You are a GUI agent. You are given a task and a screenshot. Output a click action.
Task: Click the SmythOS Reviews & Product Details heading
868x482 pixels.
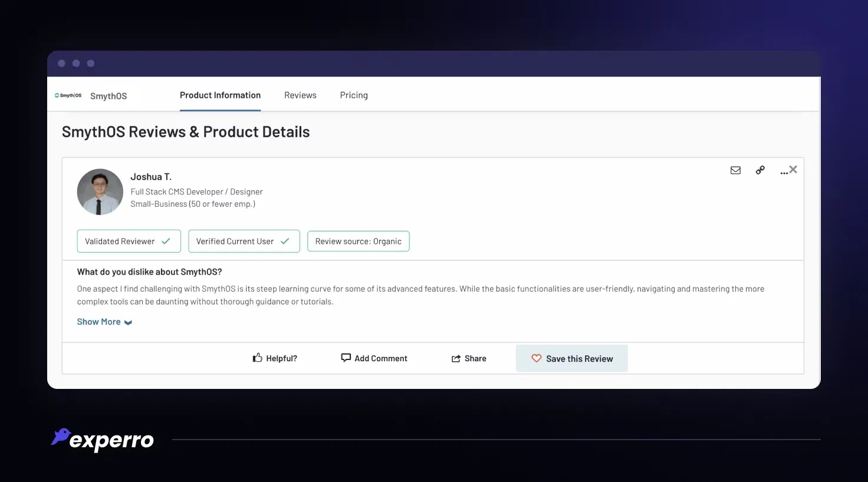click(x=186, y=132)
